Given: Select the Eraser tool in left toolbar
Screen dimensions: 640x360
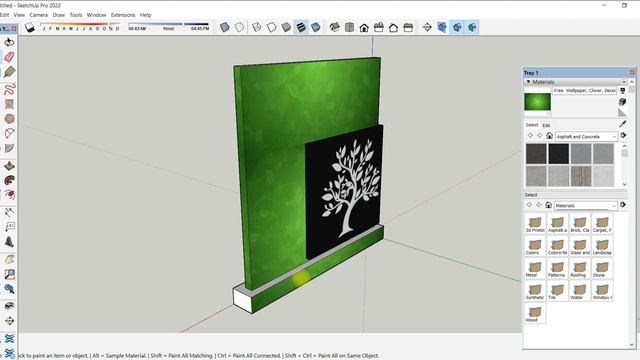Looking at the screenshot, I should point(9,57).
